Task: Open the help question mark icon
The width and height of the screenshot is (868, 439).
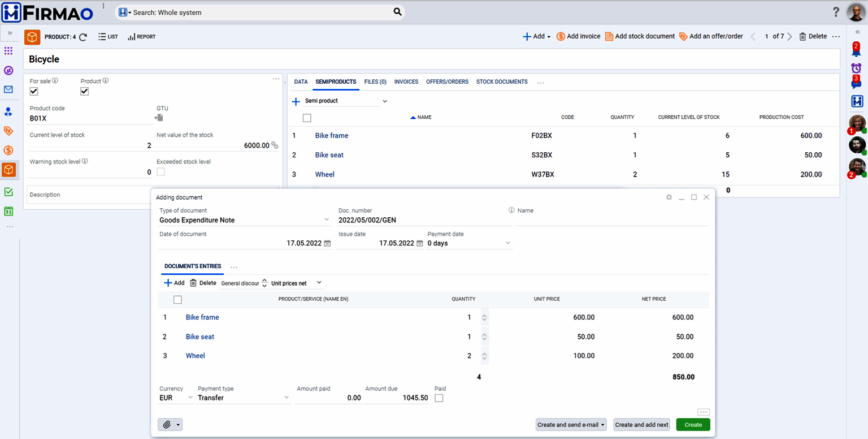Action: pos(836,12)
